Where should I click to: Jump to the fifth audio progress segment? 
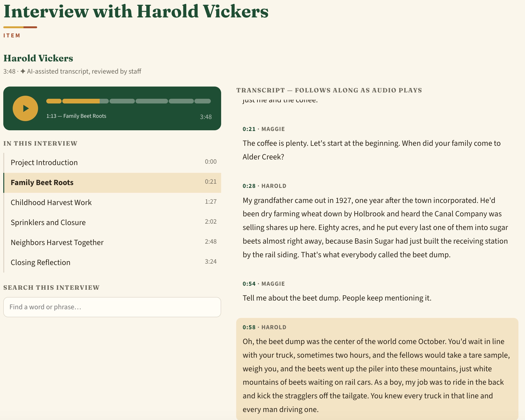pos(181,101)
